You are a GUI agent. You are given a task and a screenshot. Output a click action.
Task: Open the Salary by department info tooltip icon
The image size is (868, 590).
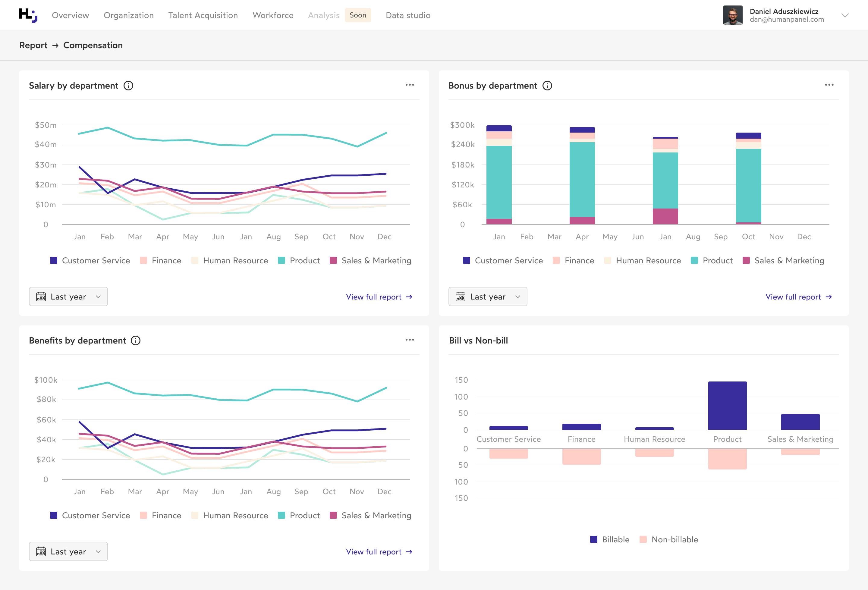[128, 86]
